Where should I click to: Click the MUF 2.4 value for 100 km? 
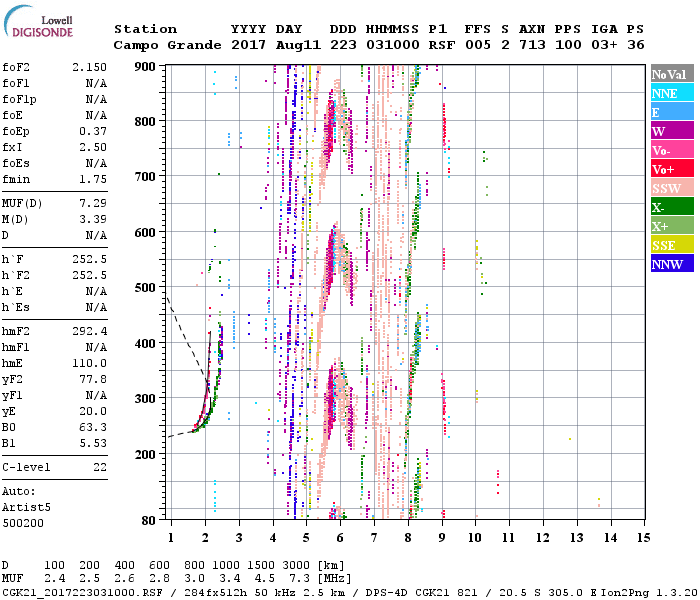[54, 579]
